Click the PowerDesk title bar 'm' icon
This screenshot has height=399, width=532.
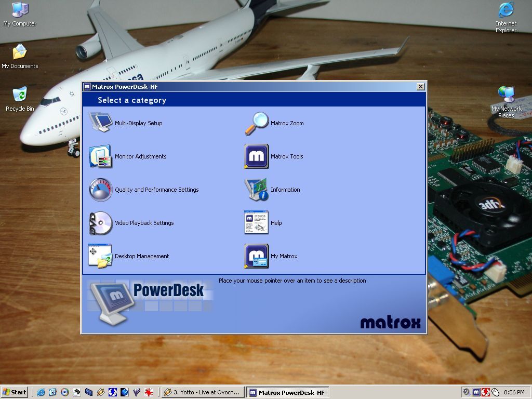tap(87, 87)
